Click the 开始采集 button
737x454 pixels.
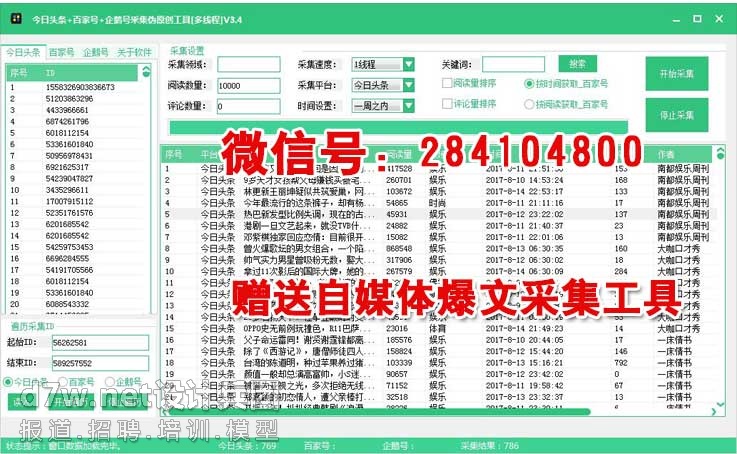677,74
